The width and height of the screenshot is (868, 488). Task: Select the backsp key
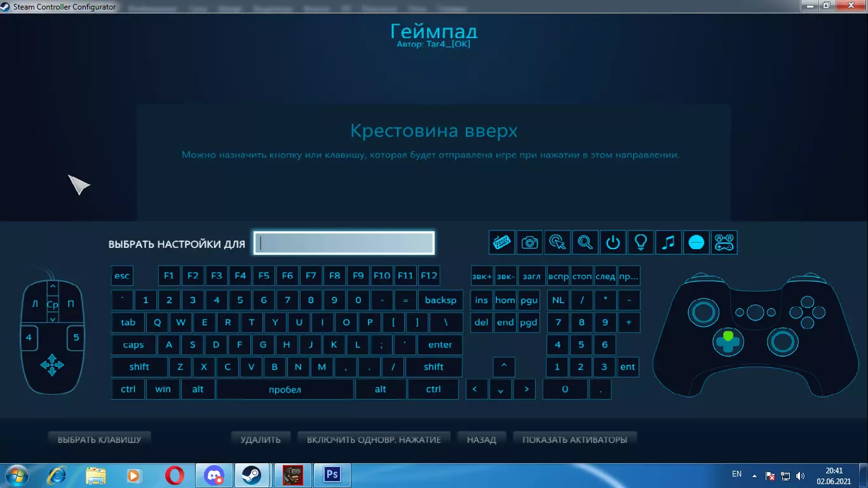440,300
